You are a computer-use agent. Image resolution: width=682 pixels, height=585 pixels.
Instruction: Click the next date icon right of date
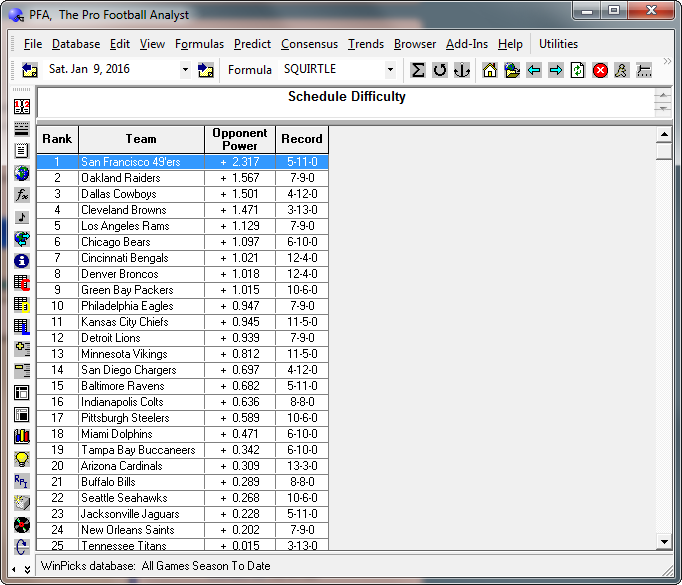(x=205, y=70)
